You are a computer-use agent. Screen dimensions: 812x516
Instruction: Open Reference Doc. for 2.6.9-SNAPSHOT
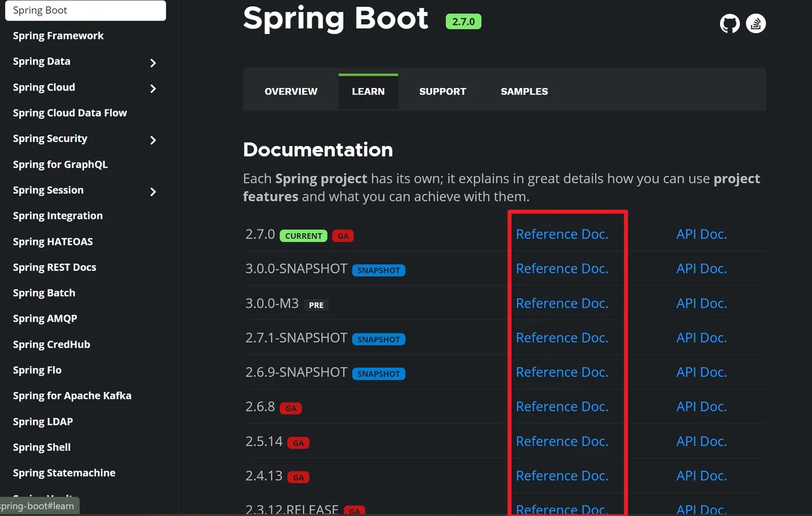(562, 372)
